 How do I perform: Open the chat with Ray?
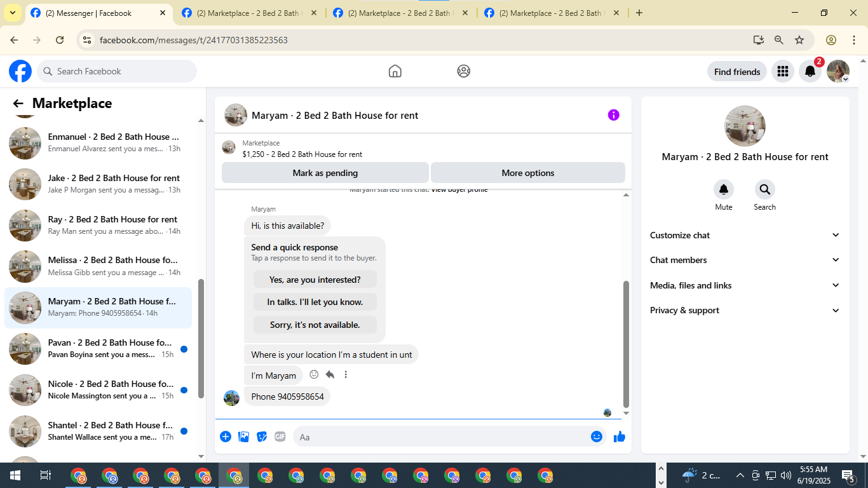(x=98, y=226)
